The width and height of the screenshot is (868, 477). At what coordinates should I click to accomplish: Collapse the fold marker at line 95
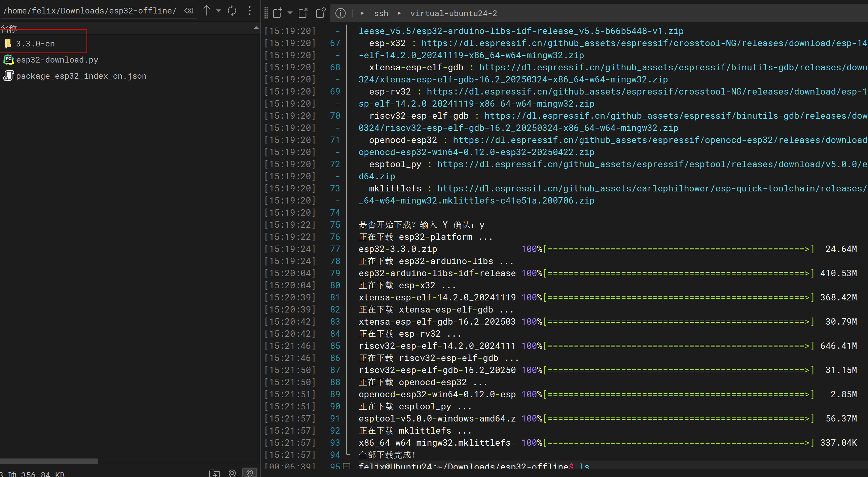347,466
